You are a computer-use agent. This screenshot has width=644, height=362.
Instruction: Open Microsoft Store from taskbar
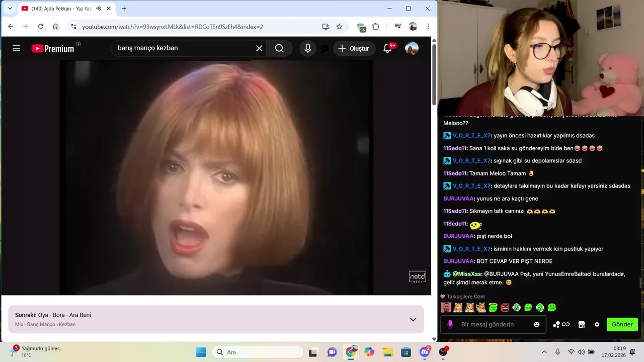406,352
